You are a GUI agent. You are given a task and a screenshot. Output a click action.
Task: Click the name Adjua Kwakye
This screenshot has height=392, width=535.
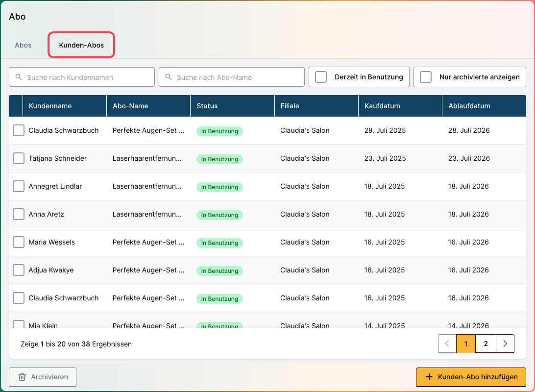(51, 270)
